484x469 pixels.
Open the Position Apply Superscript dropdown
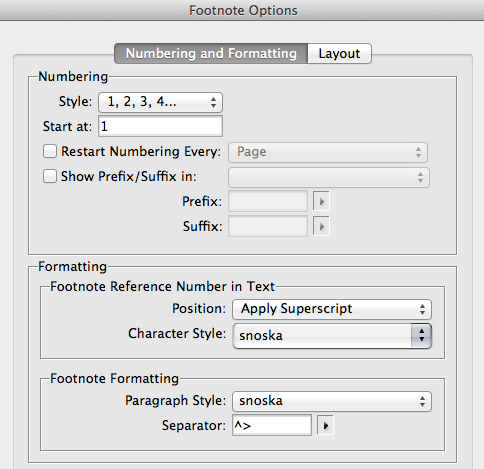(332, 309)
